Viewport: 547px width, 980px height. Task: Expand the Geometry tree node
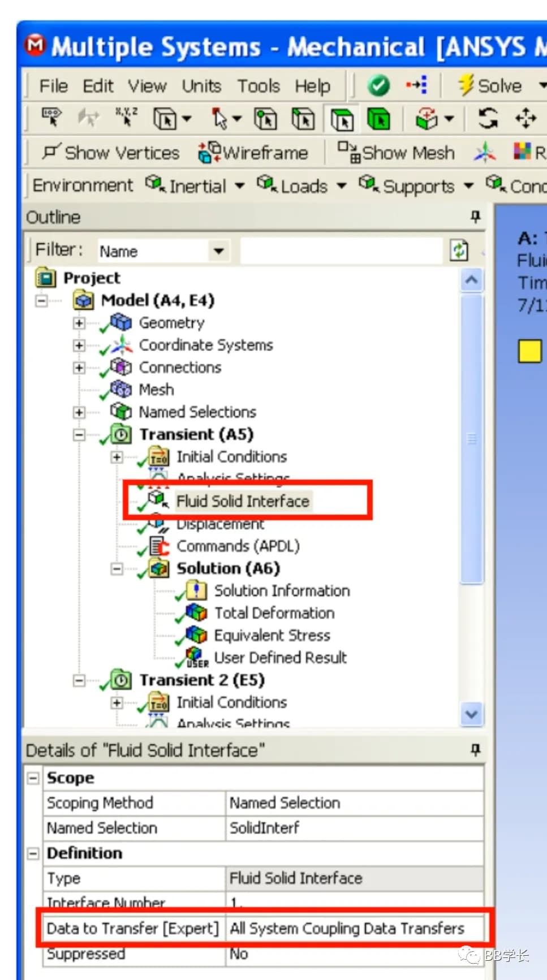coord(79,323)
